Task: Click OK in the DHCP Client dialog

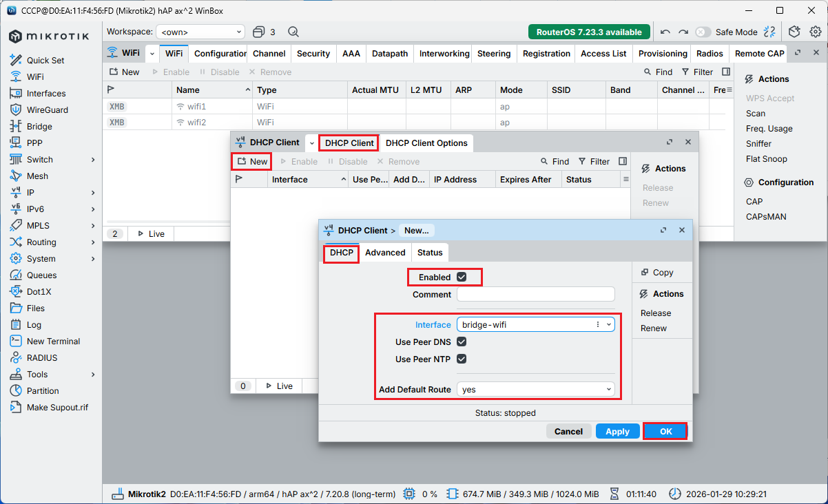Action: (x=665, y=431)
